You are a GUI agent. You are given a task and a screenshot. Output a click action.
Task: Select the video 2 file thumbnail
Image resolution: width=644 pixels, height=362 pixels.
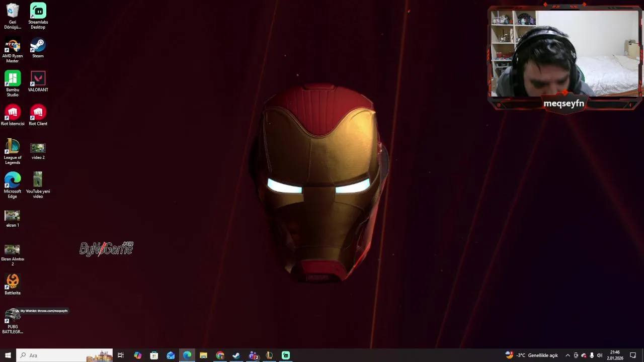coord(38,151)
